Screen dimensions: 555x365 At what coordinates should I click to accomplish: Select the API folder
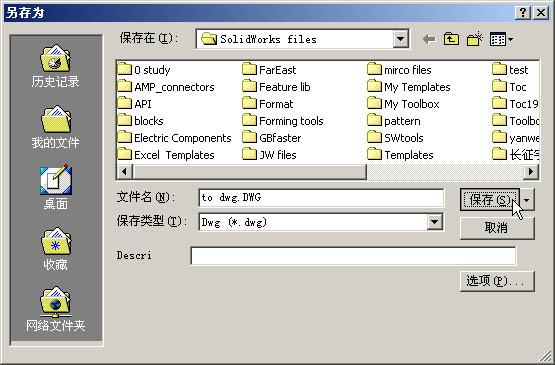pyautogui.click(x=135, y=104)
